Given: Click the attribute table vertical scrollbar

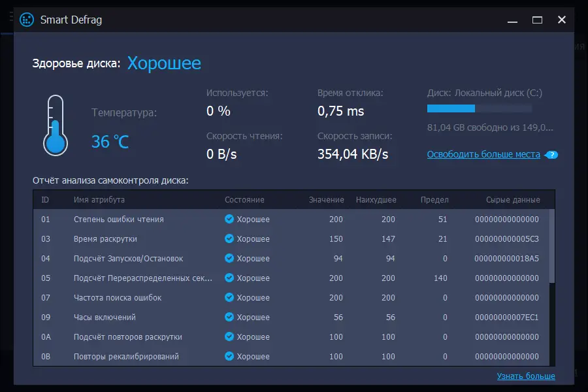Looking at the screenshot, I should coord(552,246).
